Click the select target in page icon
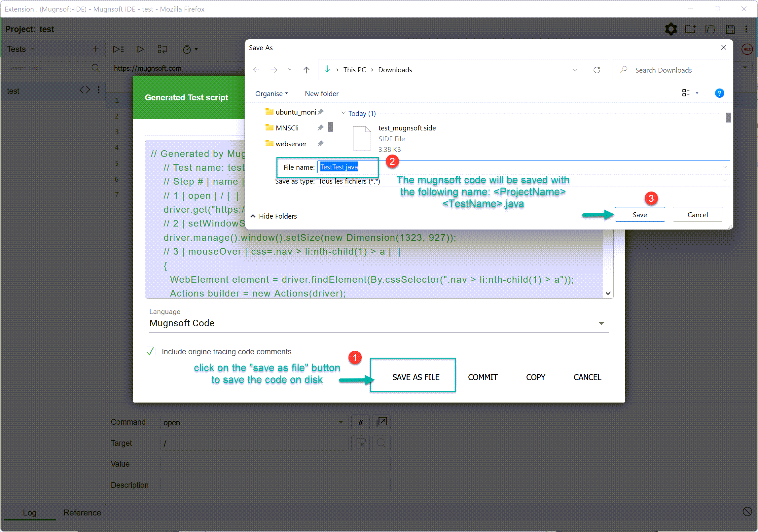Viewport: 758px width, 532px height. click(361, 443)
